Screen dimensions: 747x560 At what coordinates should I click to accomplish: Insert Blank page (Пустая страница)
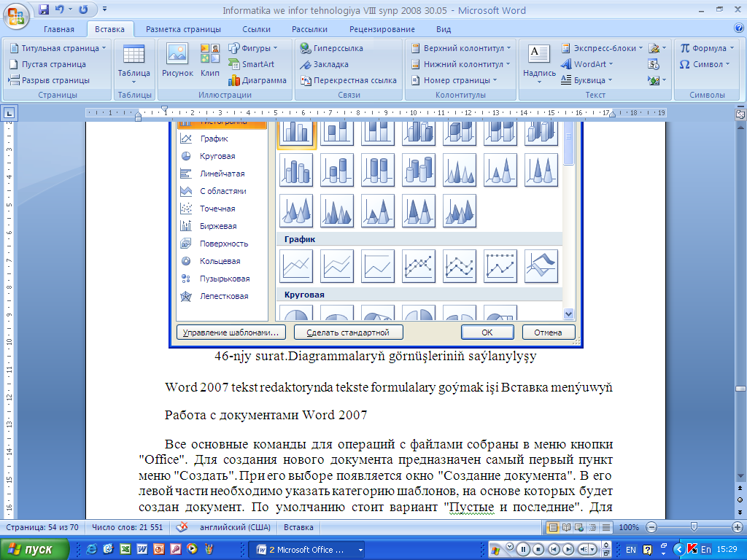tap(47, 64)
